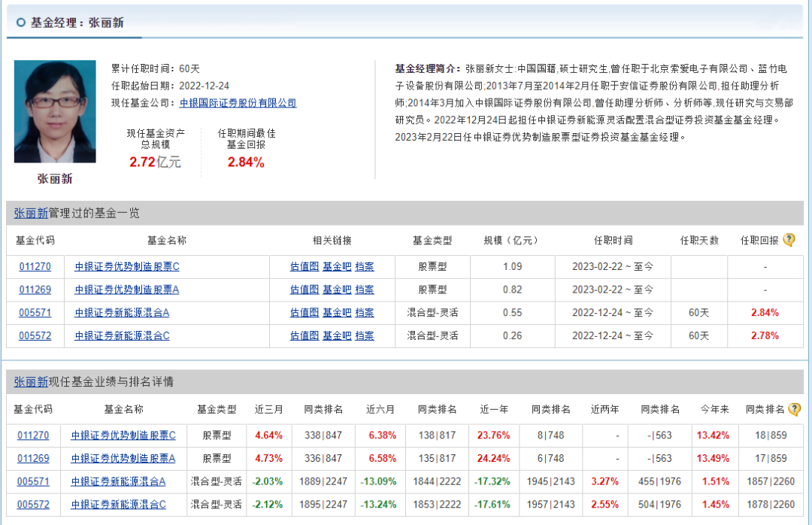812x525 pixels.
Task: Open 中银证券新能源混合A in managed funds table
Action: click(x=122, y=312)
